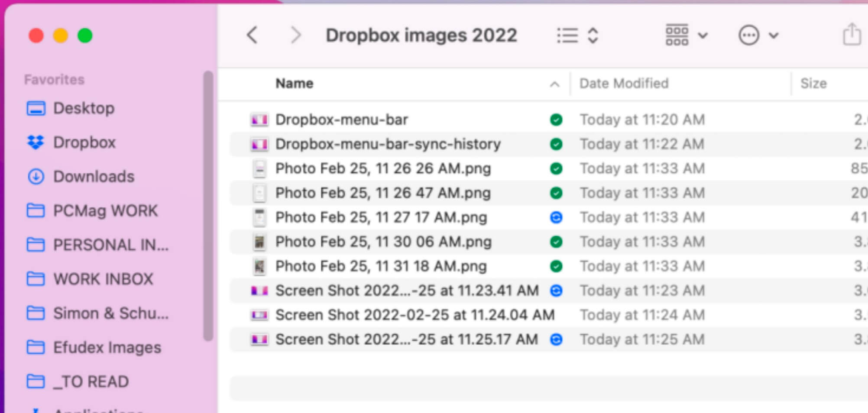Click the thumbnail of Photo 11 26 26 AM
868x413 pixels.
(259, 168)
